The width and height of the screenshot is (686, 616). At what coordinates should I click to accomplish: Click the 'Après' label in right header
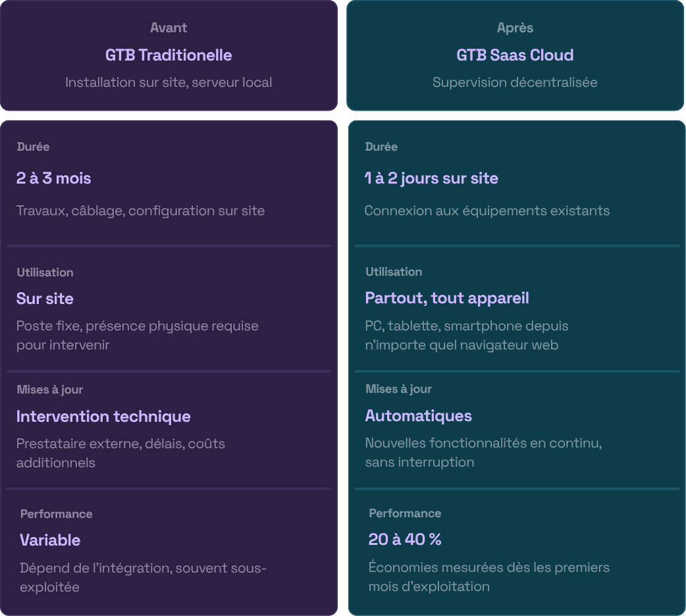point(515,28)
